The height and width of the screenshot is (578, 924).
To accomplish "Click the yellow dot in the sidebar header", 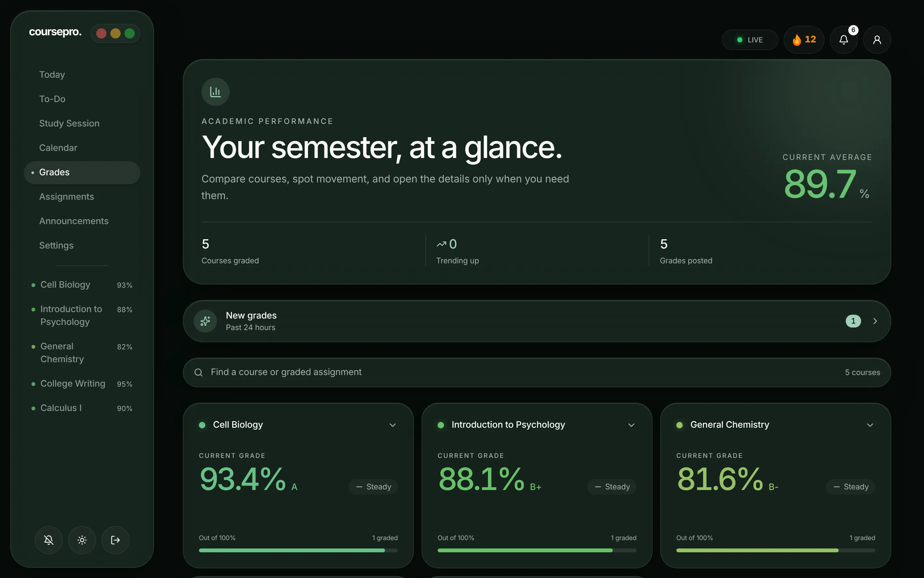I will [x=115, y=34].
